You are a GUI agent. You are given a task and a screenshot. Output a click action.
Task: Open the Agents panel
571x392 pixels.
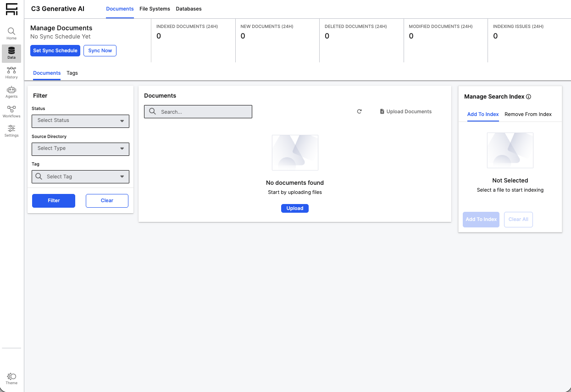coord(11,92)
